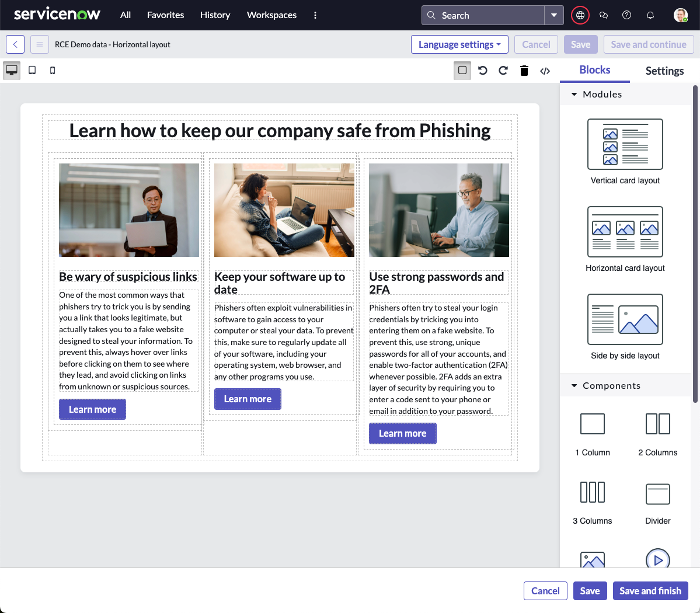Open the user profile avatar
The image size is (700, 613).
[680, 15]
